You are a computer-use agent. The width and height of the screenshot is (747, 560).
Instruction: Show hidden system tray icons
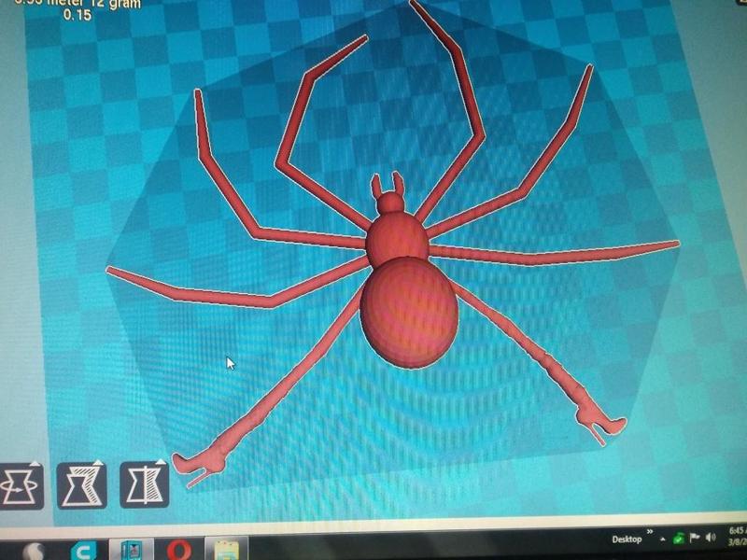click(x=663, y=539)
